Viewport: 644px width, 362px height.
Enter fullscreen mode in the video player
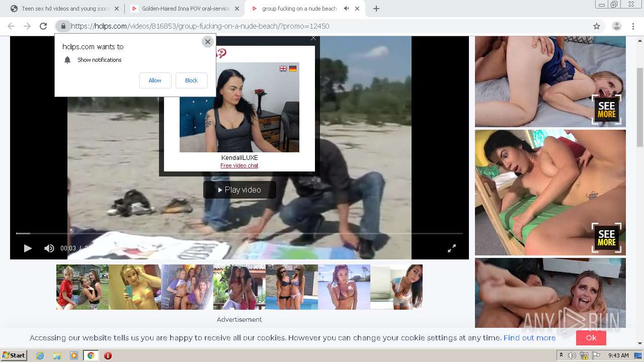[x=452, y=248]
